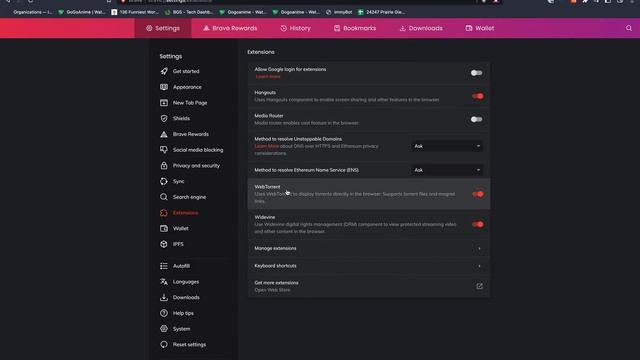Click the Manage extensions row text
Screen dimensions: 640x360
(x=276, y=249)
